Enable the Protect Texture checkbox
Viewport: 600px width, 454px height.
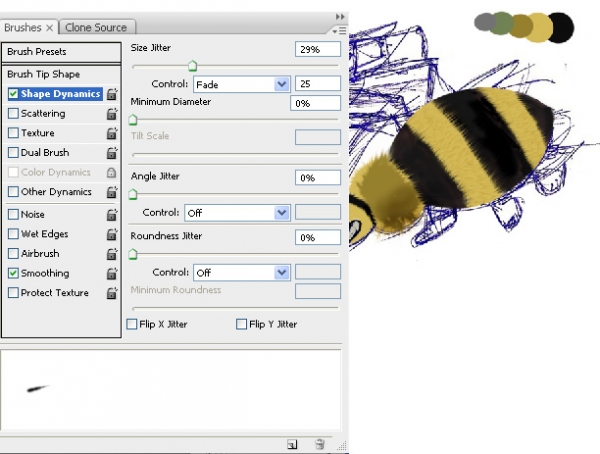coord(13,292)
